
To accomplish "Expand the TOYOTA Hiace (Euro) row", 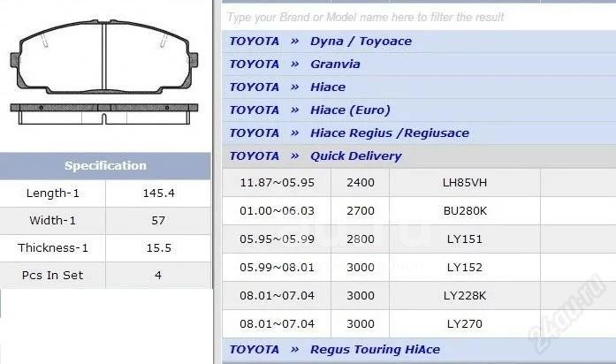I will click(x=419, y=110).
